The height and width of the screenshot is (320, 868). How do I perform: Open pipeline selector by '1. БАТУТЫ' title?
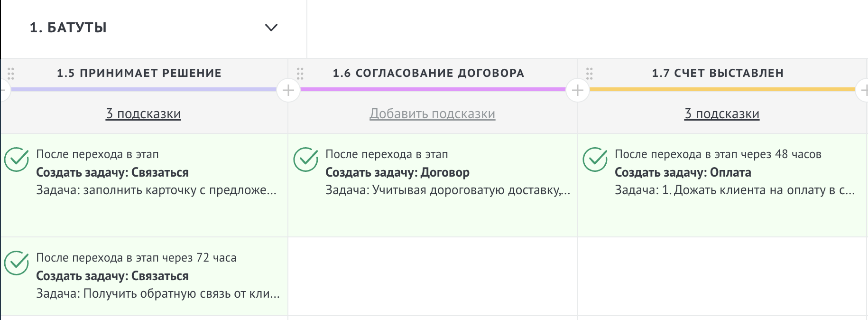[x=68, y=28]
